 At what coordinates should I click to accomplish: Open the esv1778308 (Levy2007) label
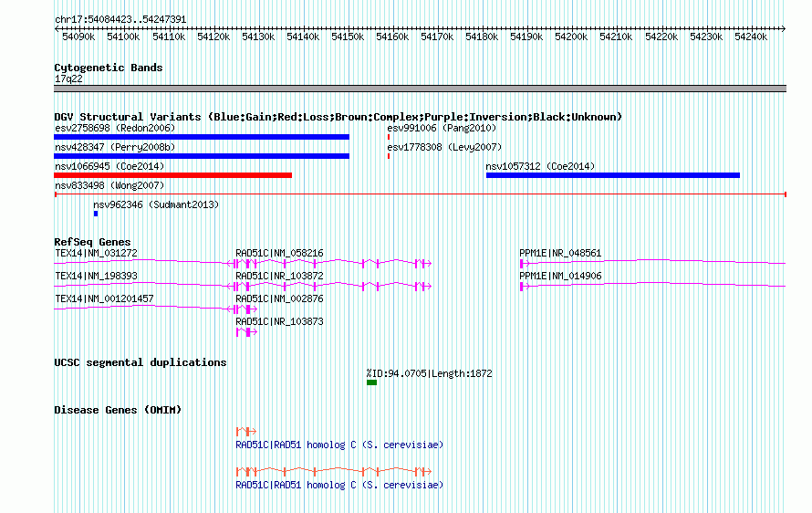click(x=444, y=147)
